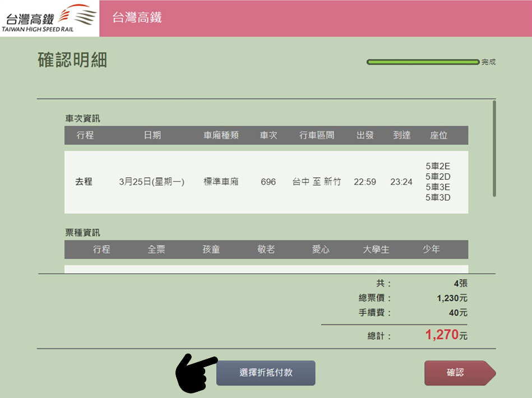Click the 共 label above total fare
The width and height of the screenshot is (532, 398).
coord(383,283)
